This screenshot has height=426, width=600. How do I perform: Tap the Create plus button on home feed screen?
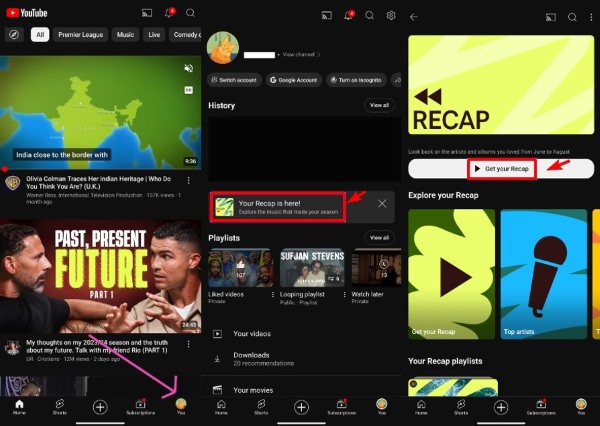click(100, 407)
